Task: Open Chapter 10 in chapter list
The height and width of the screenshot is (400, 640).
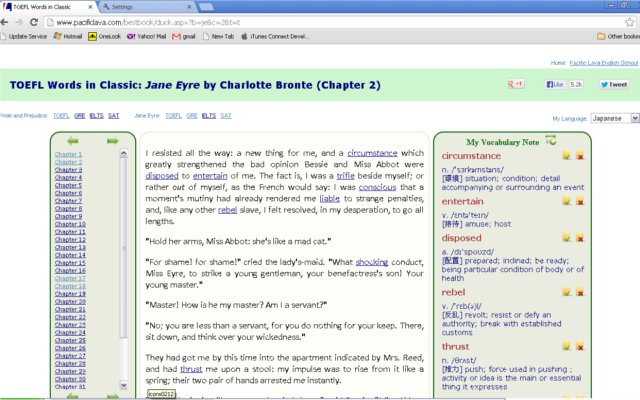Action: (70, 224)
